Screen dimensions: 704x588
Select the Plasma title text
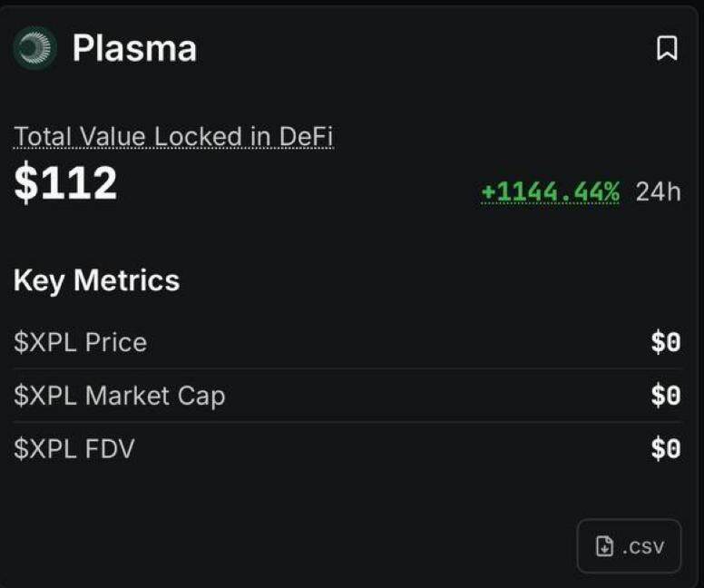pos(134,48)
